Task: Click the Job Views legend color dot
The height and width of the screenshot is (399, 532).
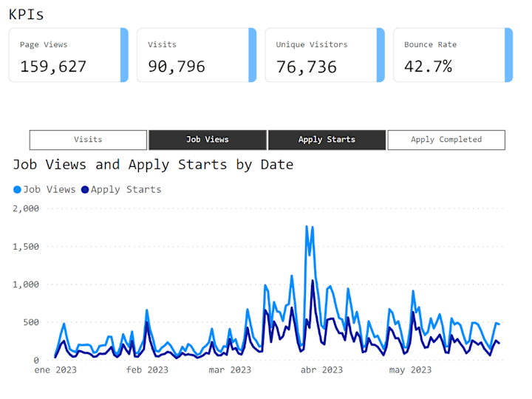Action: (17, 190)
